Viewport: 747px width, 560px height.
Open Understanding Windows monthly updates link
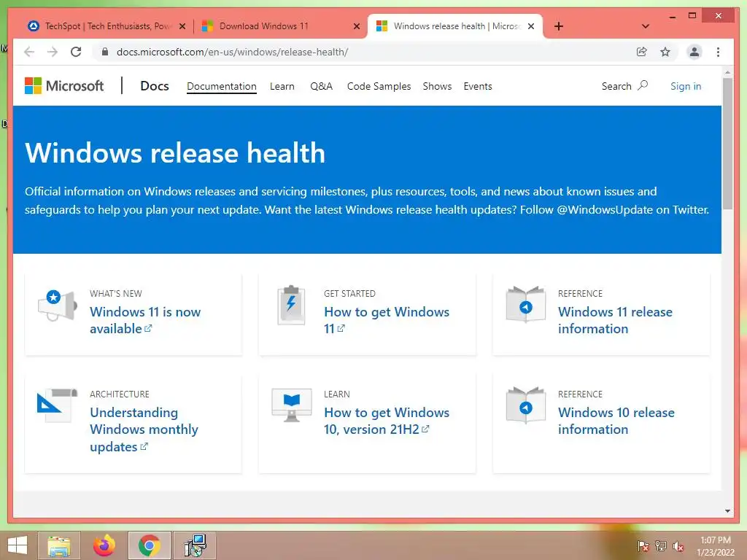tap(144, 429)
